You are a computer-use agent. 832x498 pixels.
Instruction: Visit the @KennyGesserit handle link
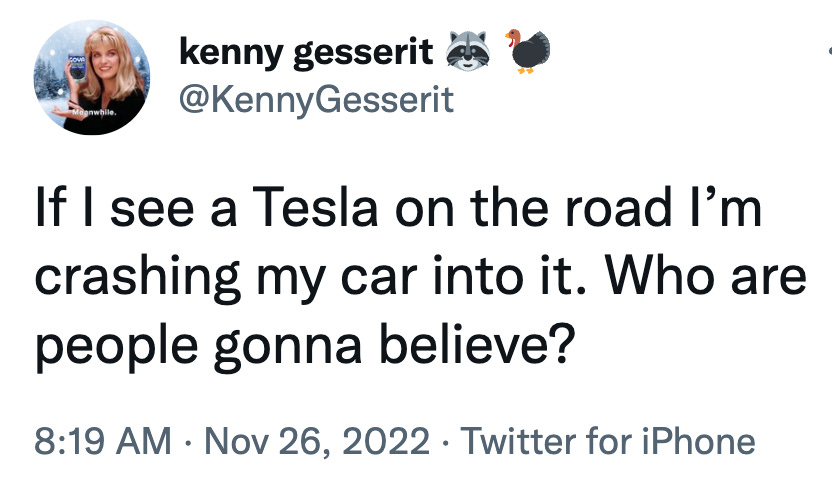tap(317, 100)
